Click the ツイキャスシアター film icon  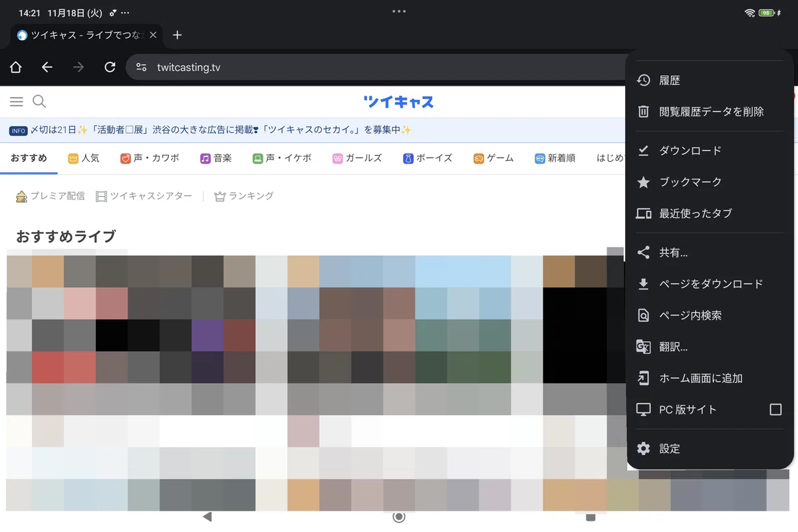click(101, 196)
